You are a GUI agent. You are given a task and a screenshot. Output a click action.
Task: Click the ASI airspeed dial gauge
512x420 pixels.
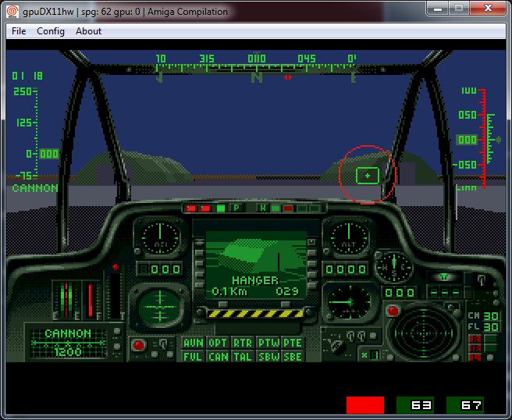coord(160,237)
